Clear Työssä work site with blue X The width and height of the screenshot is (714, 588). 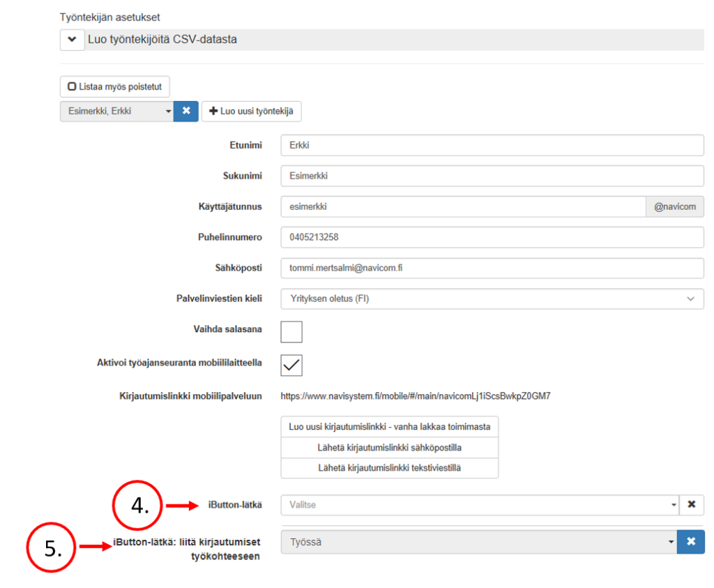pos(690,542)
